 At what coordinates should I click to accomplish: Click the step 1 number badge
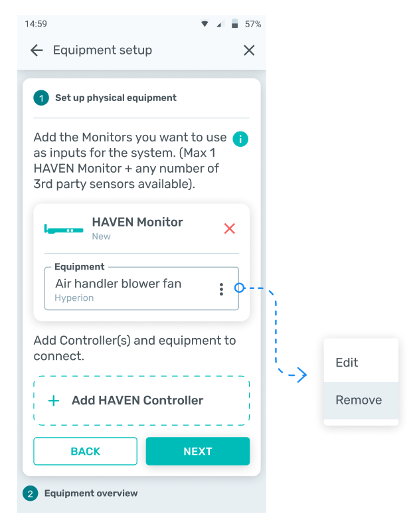tap(41, 98)
